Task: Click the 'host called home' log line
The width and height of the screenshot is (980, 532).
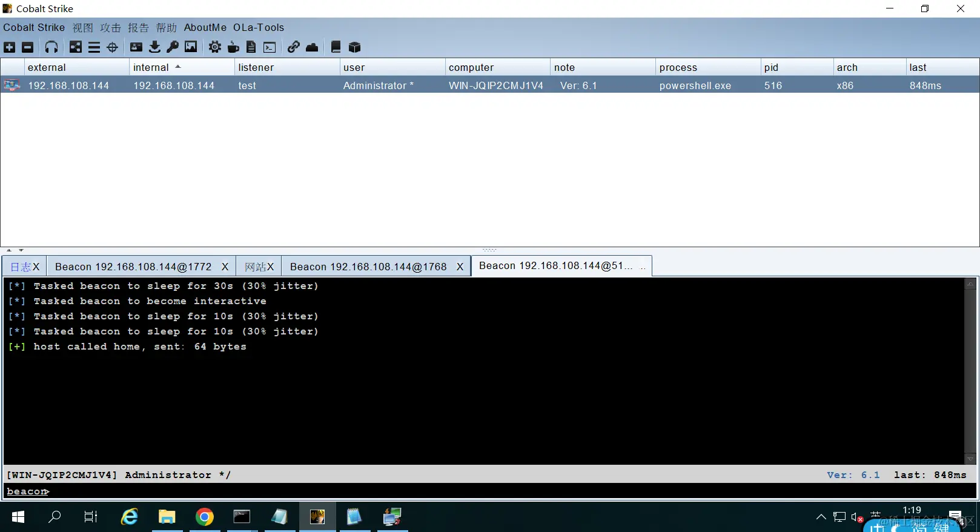Action: [x=127, y=347]
